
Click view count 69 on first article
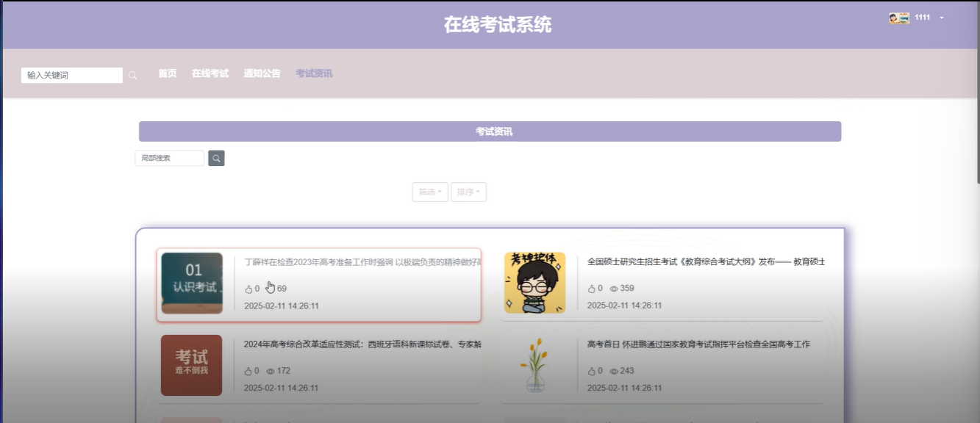tap(282, 289)
